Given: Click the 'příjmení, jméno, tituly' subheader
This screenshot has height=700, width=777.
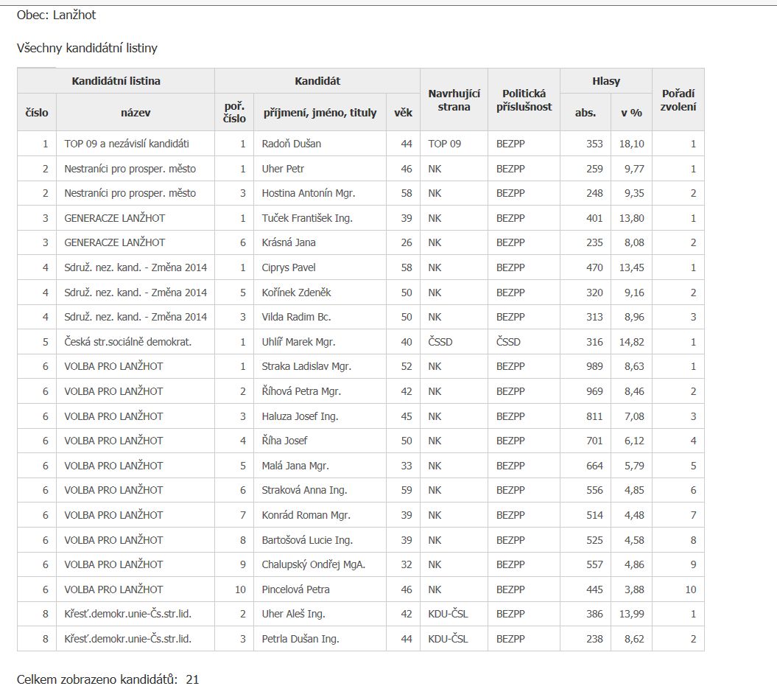Looking at the screenshot, I should [x=320, y=113].
